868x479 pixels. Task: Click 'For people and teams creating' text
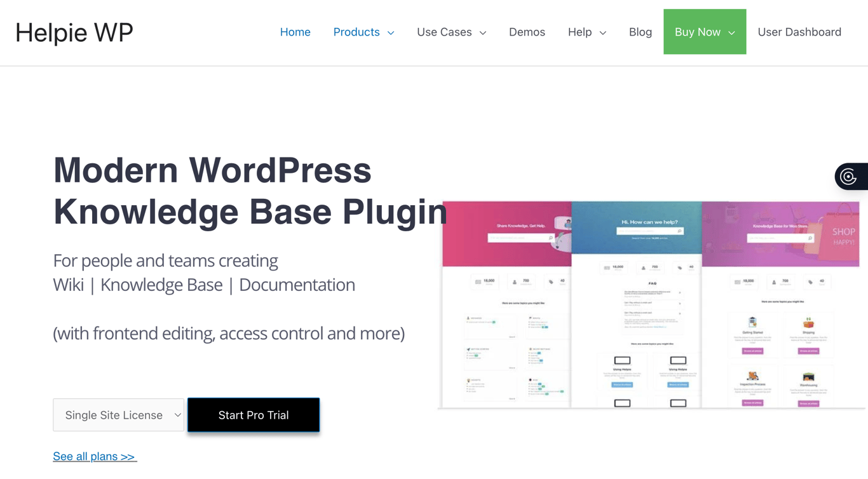(x=165, y=260)
